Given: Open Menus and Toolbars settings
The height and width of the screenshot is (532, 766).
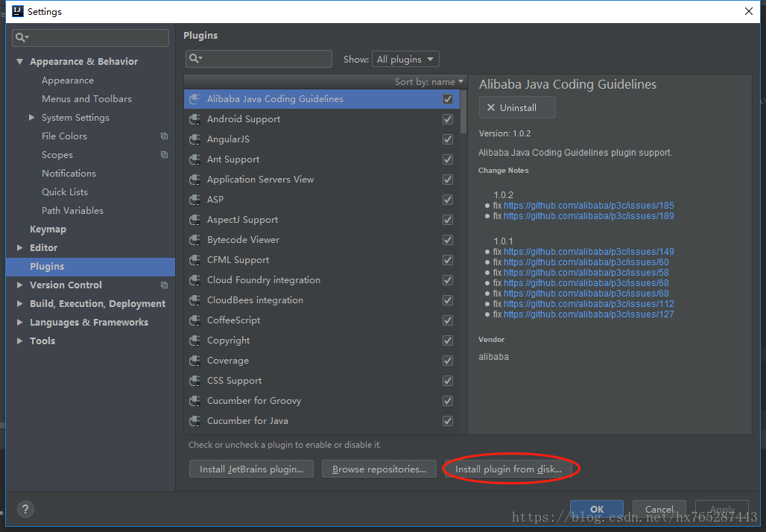Looking at the screenshot, I should [x=86, y=98].
